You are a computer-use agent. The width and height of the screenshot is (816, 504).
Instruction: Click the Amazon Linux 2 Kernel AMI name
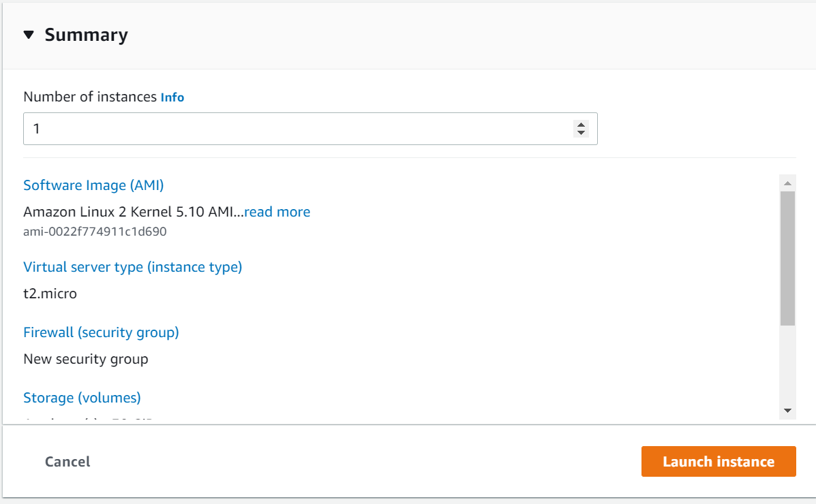point(129,212)
